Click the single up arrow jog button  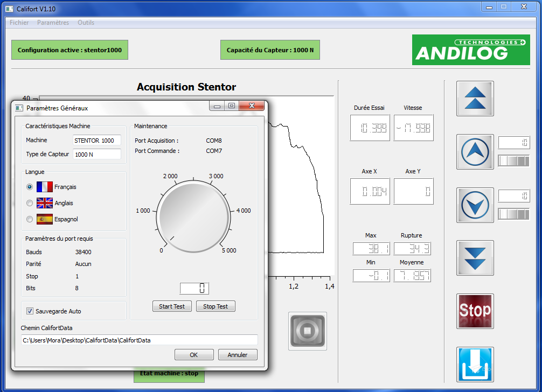click(x=475, y=152)
